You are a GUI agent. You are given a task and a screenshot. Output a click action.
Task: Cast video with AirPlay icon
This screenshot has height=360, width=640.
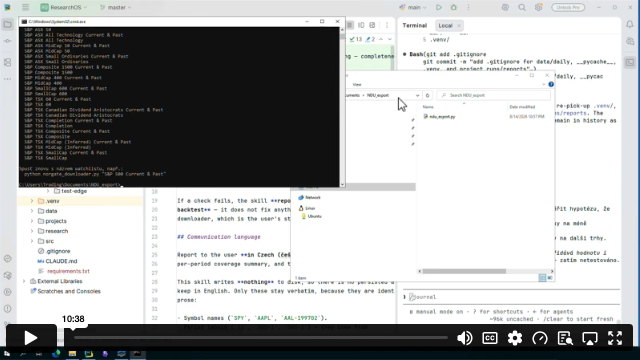point(590,338)
